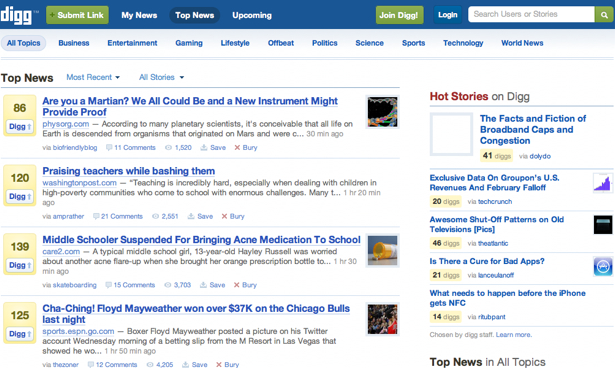The image size is (615, 368).
Task: Click the Search Users or Stories field
Action: [531, 14]
